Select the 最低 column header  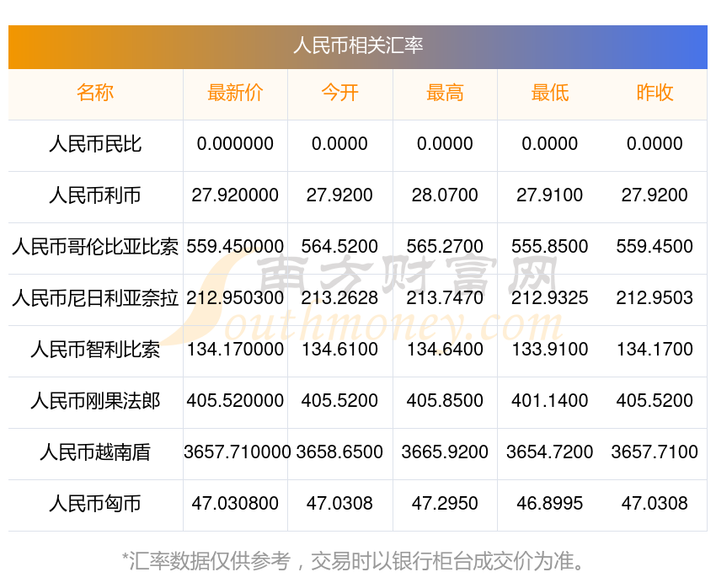click(x=550, y=94)
